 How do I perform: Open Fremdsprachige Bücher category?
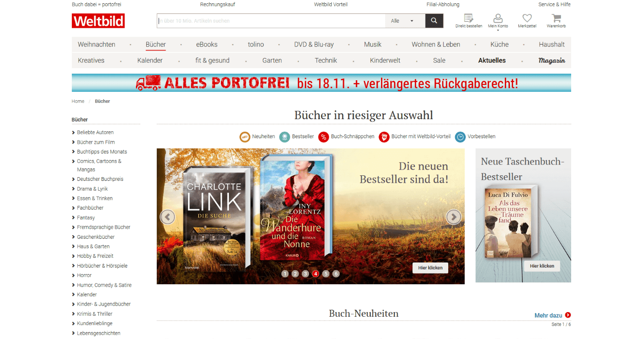(103, 227)
